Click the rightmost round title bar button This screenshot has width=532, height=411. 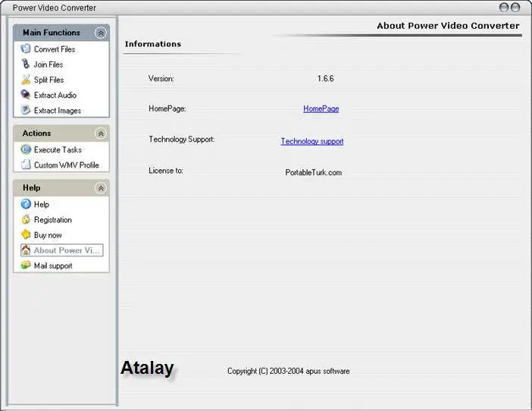coord(515,8)
